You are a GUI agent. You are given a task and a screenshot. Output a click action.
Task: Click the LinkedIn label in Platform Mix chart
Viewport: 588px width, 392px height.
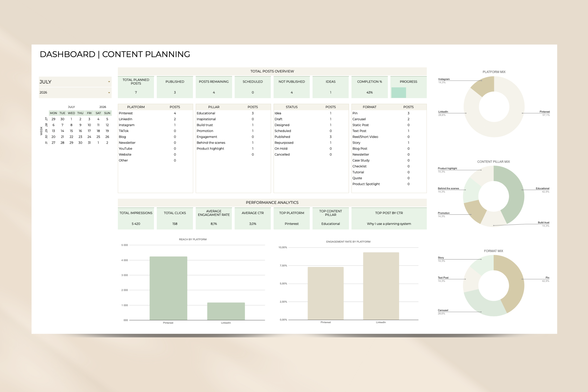point(443,112)
